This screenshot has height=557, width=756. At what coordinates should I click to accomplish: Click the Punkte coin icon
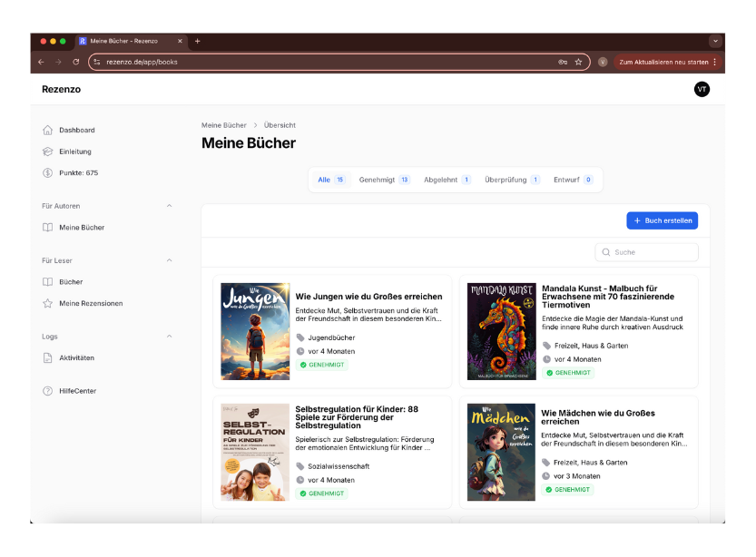[x=48, y=172]
